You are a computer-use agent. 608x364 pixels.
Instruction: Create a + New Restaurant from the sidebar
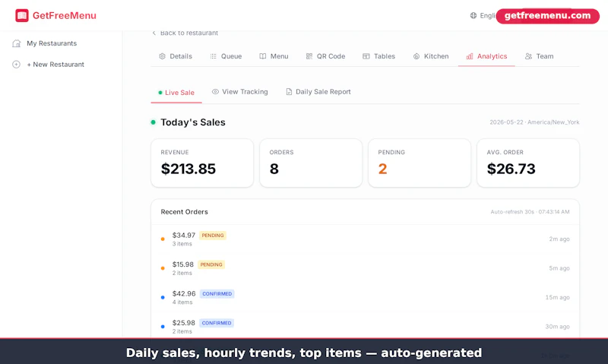(55, 65)
